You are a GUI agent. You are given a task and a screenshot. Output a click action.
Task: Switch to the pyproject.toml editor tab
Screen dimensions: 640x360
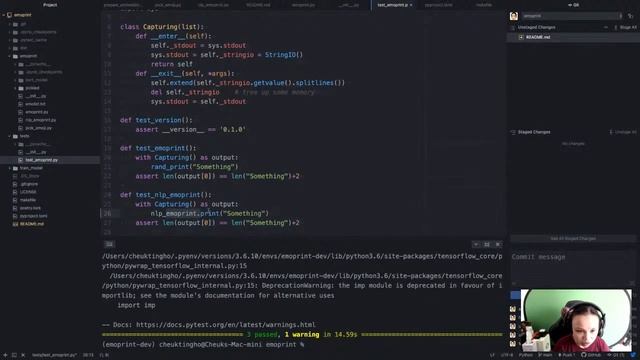438,5
